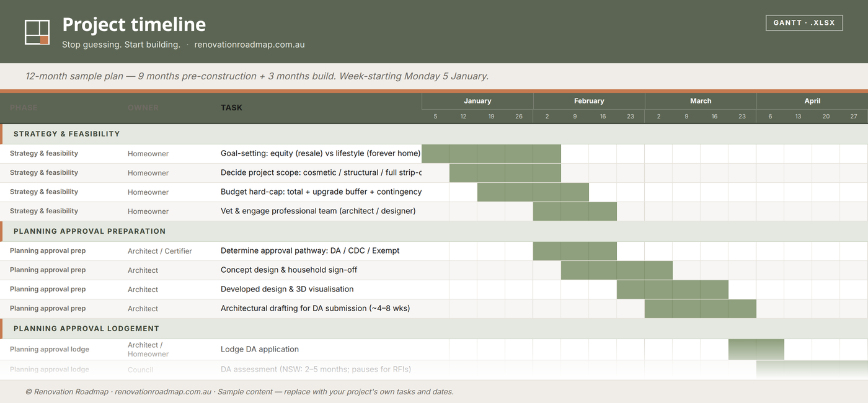
Task: Click Homeowner owner in Budget hard-cap row
Action: [x=148, y=192]
